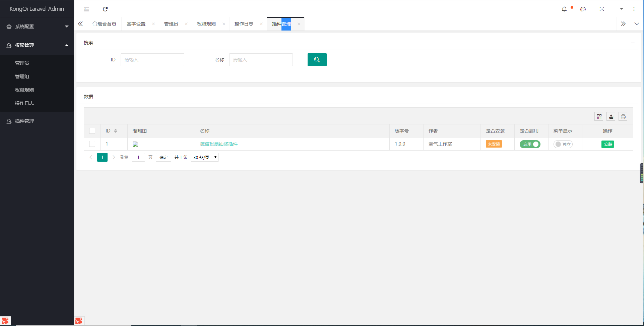Image resolution: width=644 pixels, height=326 pixels.
Task: Click the plugin thumbnail image
Action: point(135,144)
